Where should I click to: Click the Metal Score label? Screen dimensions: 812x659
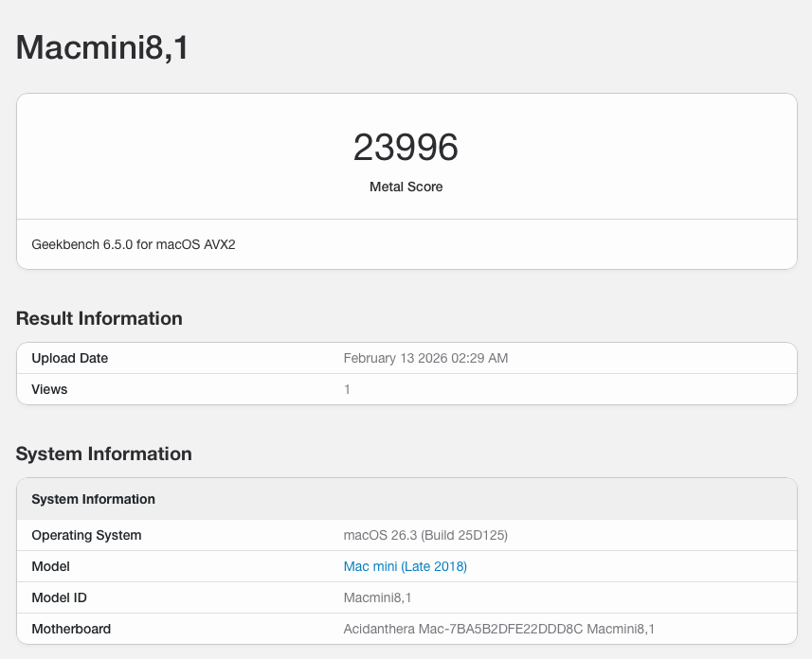pyautogui.click(x=406, y=187)
